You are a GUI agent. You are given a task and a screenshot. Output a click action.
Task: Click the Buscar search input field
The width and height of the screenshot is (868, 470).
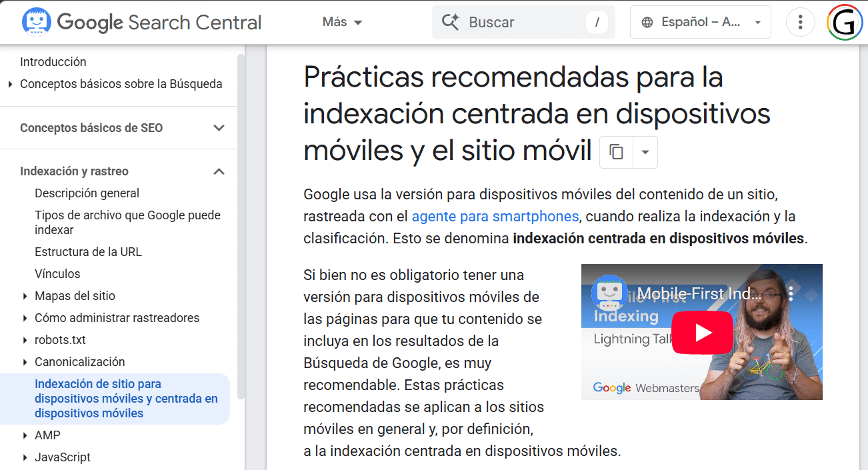pyautogui.click(x=523, y=22)
